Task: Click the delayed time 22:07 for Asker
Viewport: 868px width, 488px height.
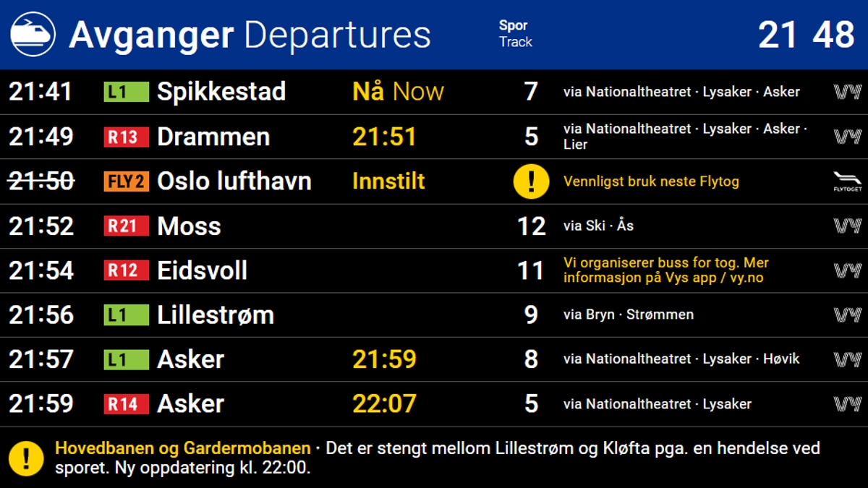Action: pos(384,404)
